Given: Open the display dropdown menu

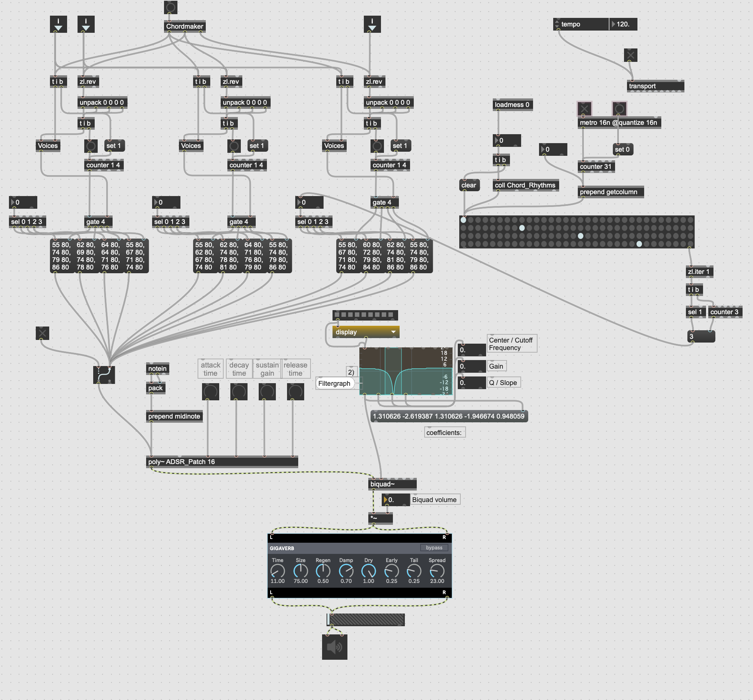Looking at the screenshot, I should [366, 332].
